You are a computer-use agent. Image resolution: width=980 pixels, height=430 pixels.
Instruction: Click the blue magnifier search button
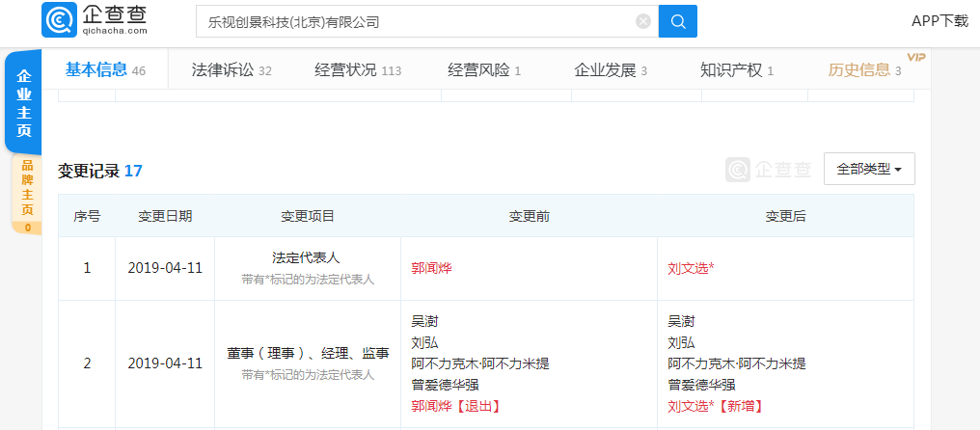pyautogui.click(x=678, y=22)
